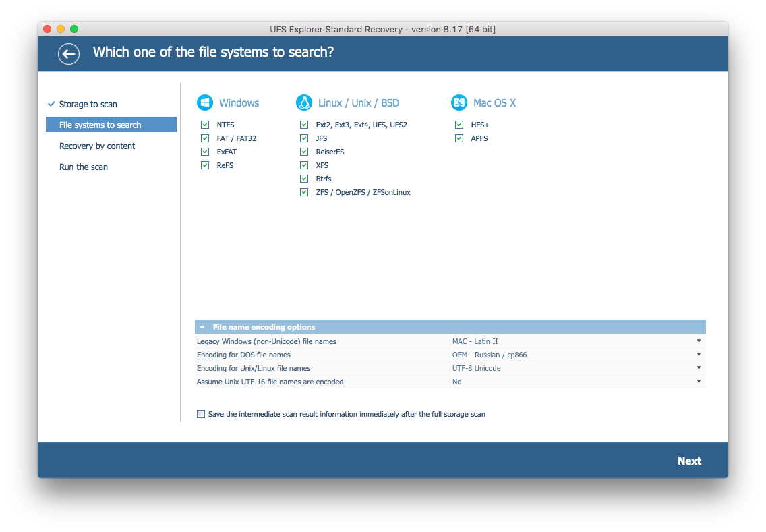The height and width of the screenshot is (532, 766).
Task: Uncheck the ReFS checkbox
Action: (205, 165)
